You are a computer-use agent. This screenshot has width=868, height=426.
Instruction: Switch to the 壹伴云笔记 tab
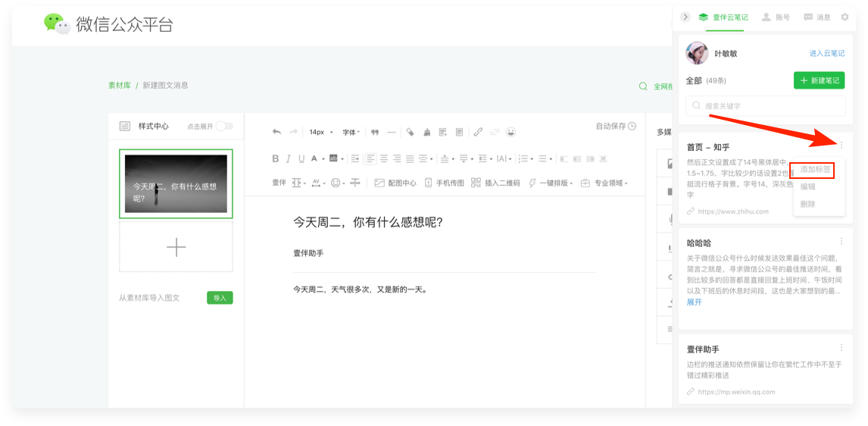pyautogui.click(x=723, y=17)
